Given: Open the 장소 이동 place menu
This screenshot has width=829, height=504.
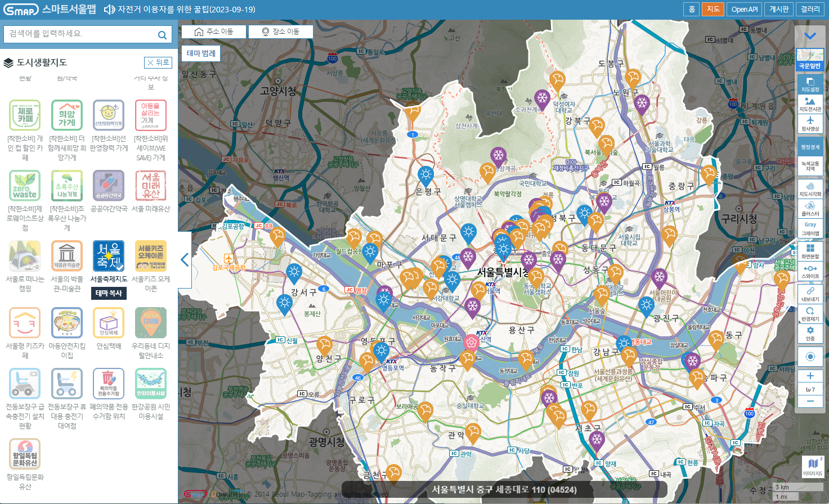Looking at the screenshot, I should coord(281,31).
